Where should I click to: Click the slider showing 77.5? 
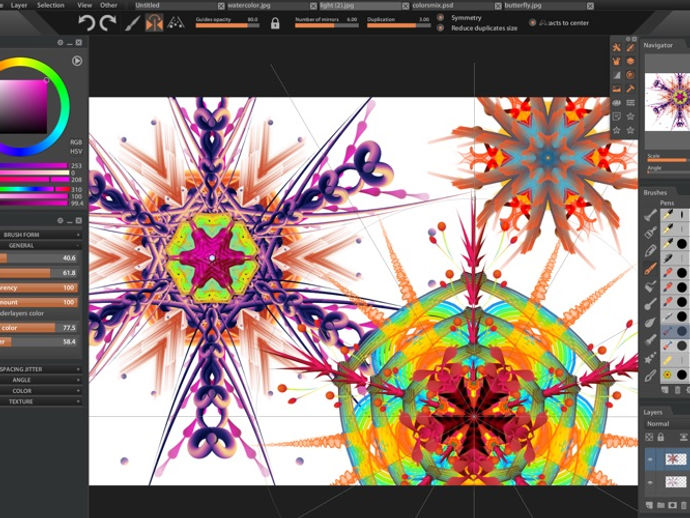pos(39,328)
